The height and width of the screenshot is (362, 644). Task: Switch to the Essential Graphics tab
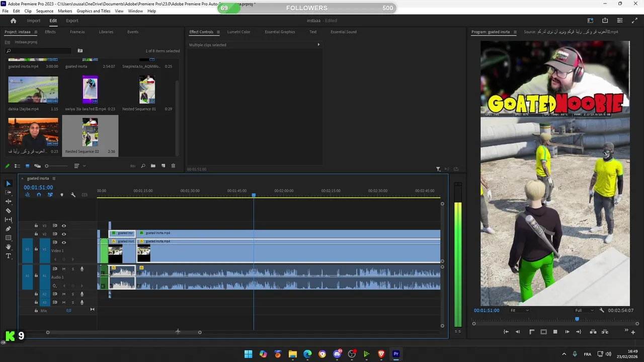coord(280,32)
